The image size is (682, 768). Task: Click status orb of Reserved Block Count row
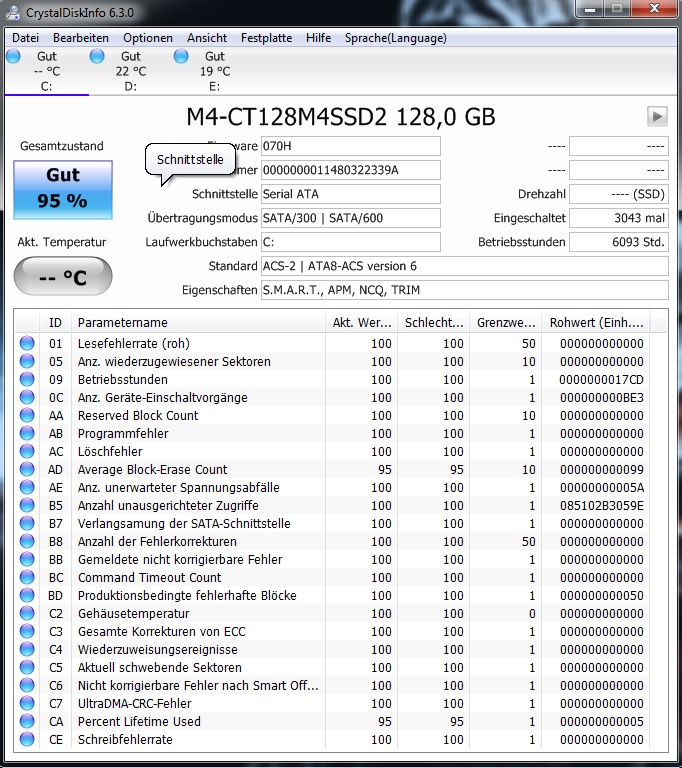click(x=27, y=415)
